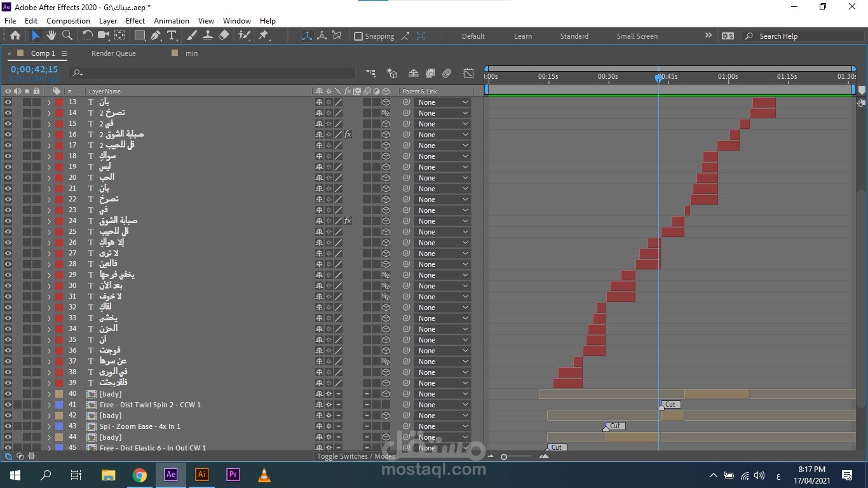The image size is (868, 488).
Task: Toggle Frame Blending switch icon
Action: tap(430, 73)
